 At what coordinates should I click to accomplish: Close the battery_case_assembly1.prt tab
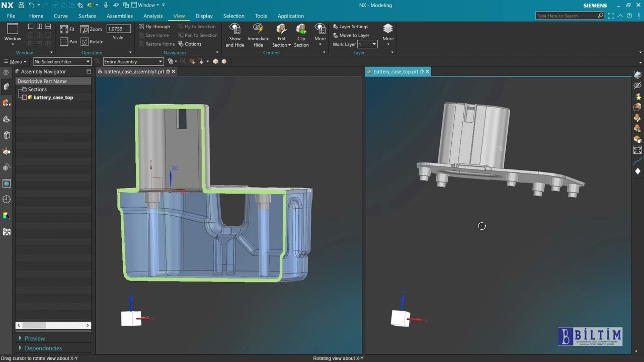[x=173, y=71]
